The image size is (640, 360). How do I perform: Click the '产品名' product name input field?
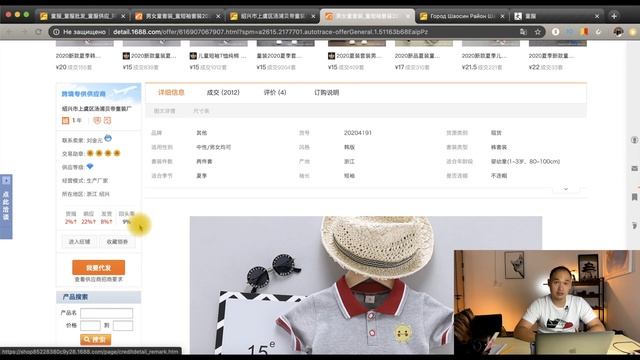click(106, 313)
